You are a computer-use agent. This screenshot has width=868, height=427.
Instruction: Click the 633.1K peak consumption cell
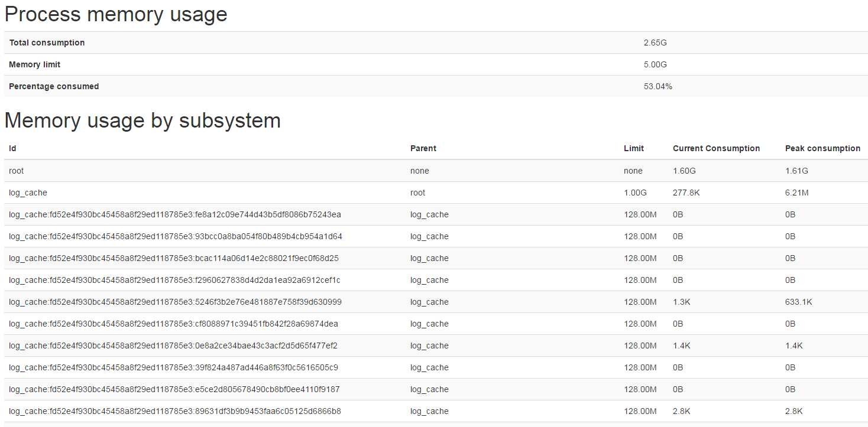798,302
